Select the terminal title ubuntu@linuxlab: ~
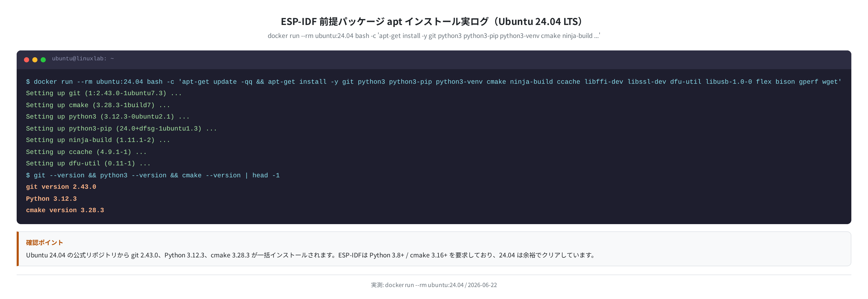This screenshot has height=299, width=868. 83,58
